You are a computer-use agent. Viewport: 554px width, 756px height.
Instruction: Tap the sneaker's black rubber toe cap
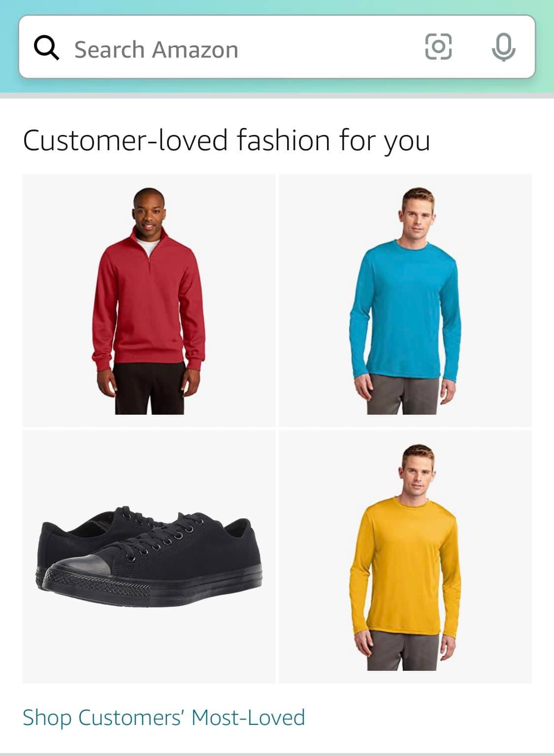[x=81, y=574]
